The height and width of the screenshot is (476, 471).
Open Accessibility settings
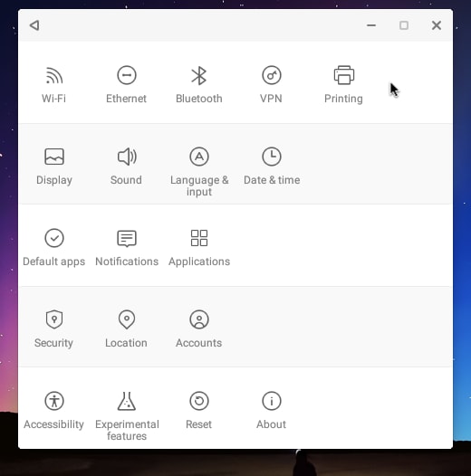coord(54,410)
